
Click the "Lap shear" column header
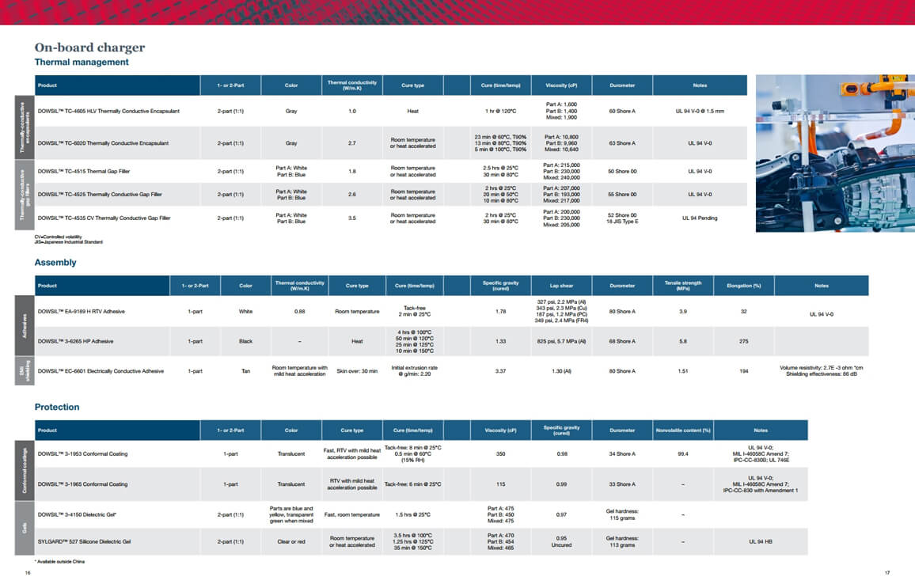click(561, 286)
